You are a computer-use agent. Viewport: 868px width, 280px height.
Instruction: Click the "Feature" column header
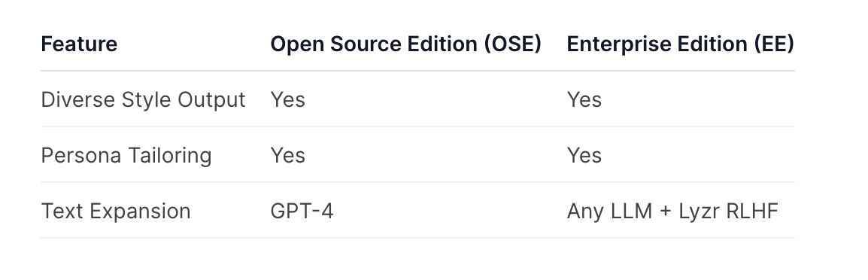tap(79, 44)
